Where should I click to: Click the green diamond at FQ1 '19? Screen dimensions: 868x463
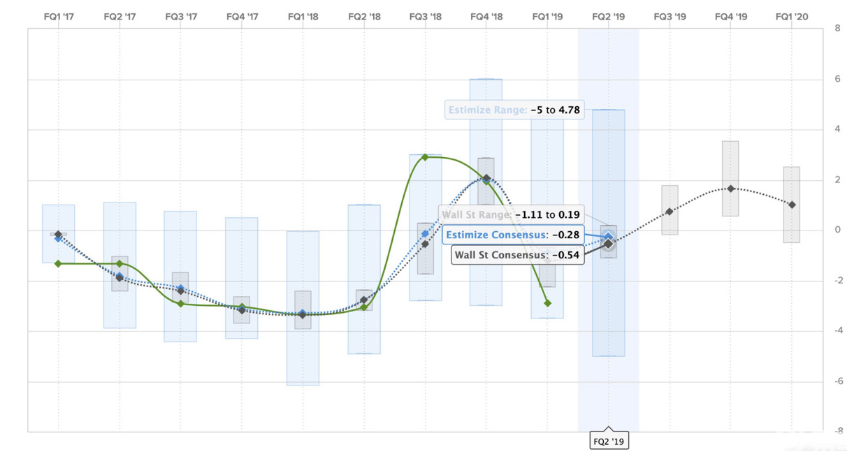click(547, 303)
